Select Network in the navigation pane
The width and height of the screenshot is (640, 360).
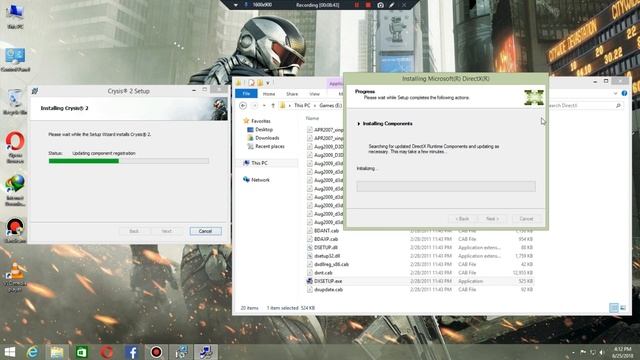260,180
